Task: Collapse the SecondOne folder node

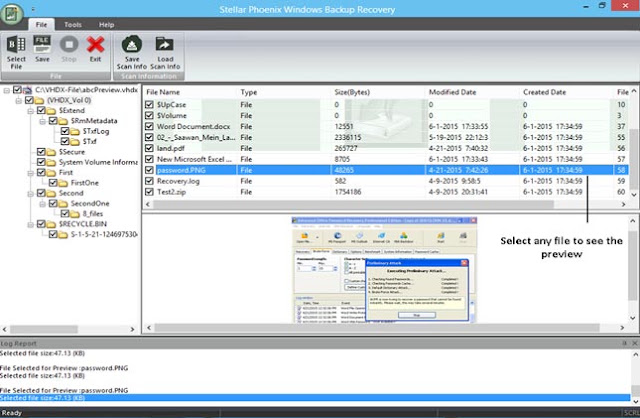Action: (42, 204)
